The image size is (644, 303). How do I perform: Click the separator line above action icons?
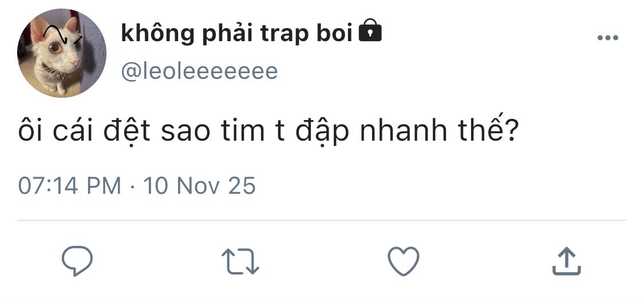point(322,220)
